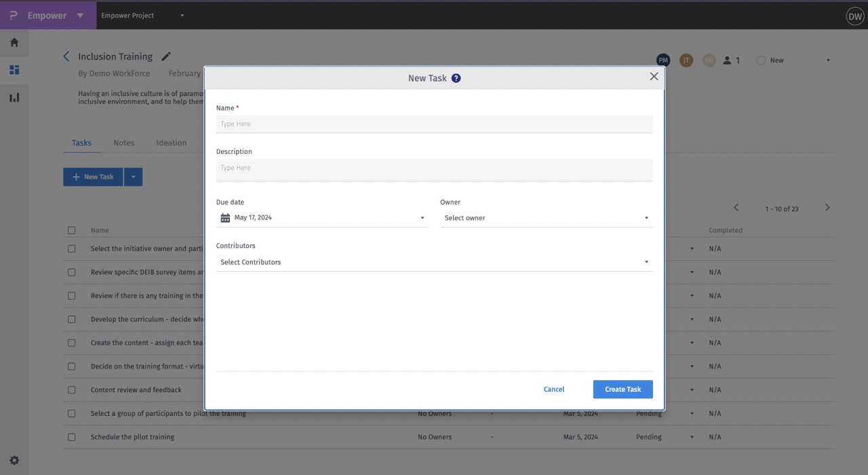Open the Select owner dropdown
868x475 pixels.
tap(546, 218)
